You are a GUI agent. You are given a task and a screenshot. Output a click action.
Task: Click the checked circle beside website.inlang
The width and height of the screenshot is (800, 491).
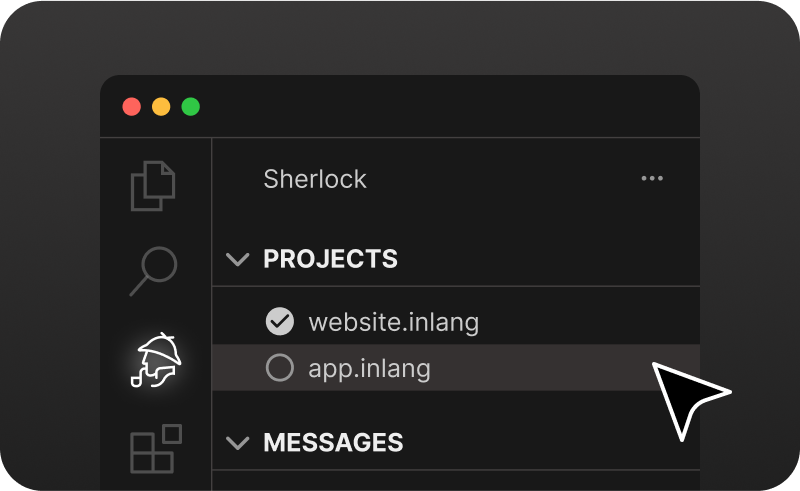(279, 322)
